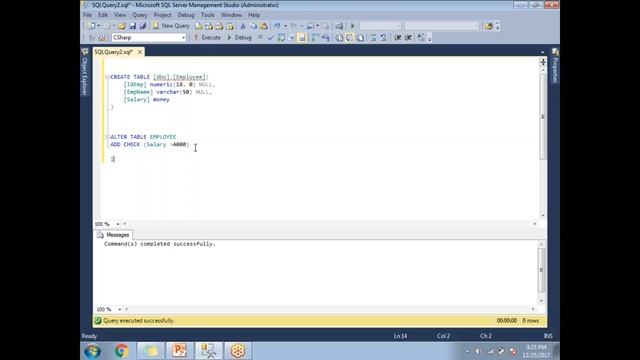Decrease indent of selected lines
Screen dimensions: 640x360
coord(398,38)
